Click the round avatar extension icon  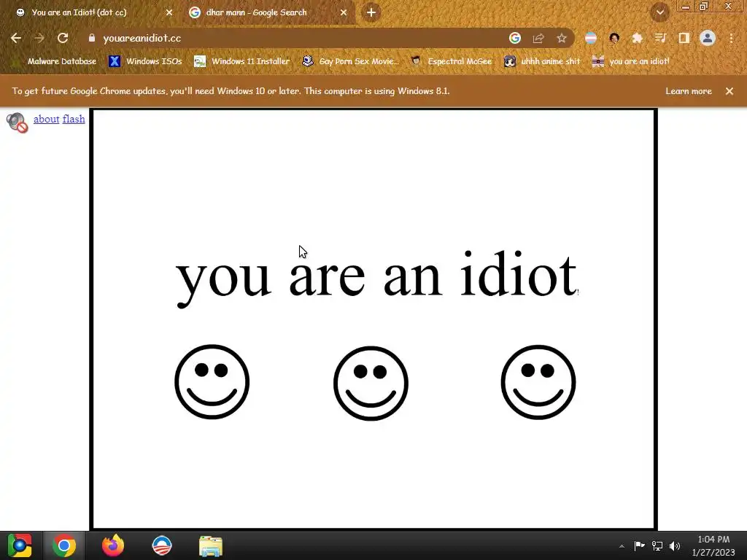(x=614, y=38)
